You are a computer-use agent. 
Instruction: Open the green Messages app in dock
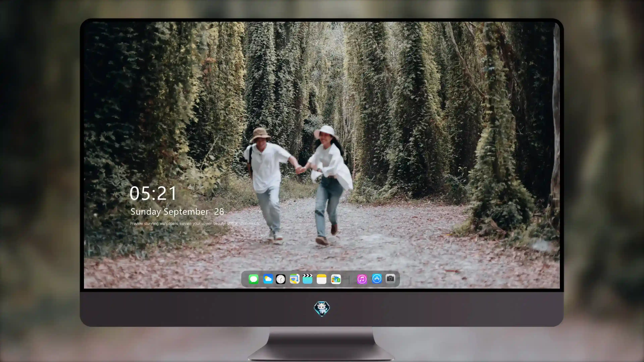pyautogui.click(x=254, y=279)
